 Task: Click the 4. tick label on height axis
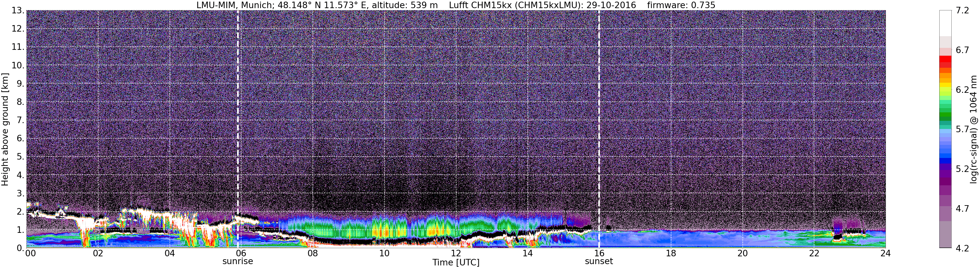21,175
